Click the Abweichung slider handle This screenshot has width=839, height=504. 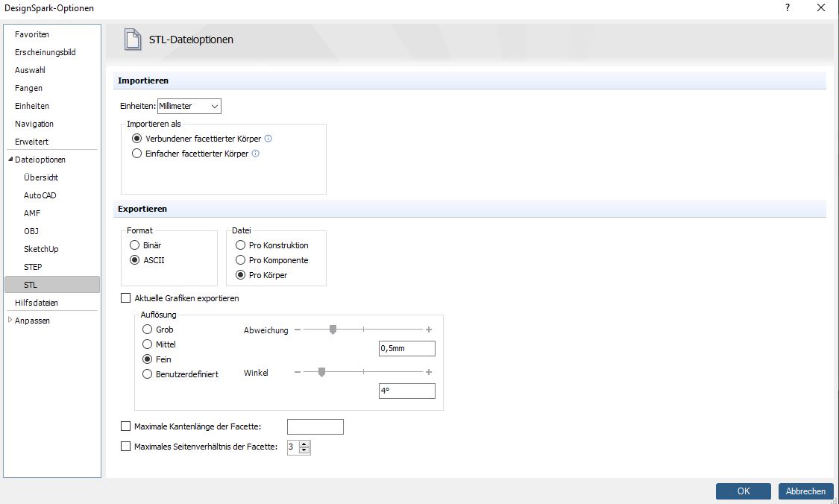point(333,330)
